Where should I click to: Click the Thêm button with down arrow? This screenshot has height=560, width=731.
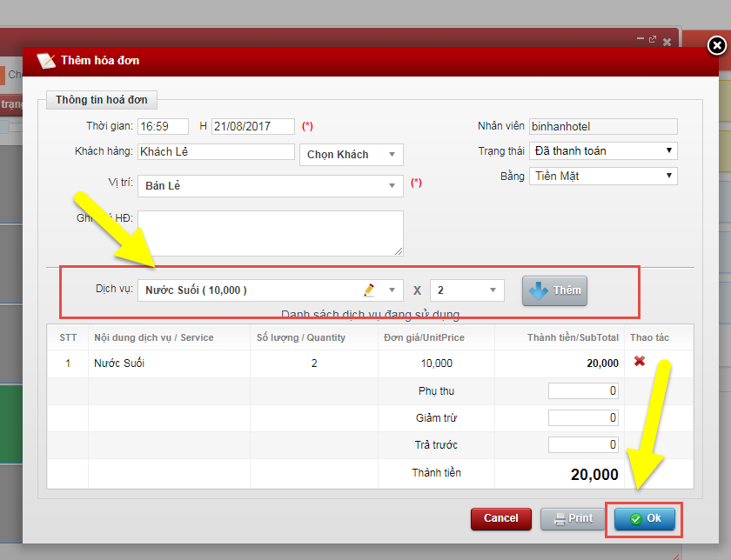click(554, 290)
